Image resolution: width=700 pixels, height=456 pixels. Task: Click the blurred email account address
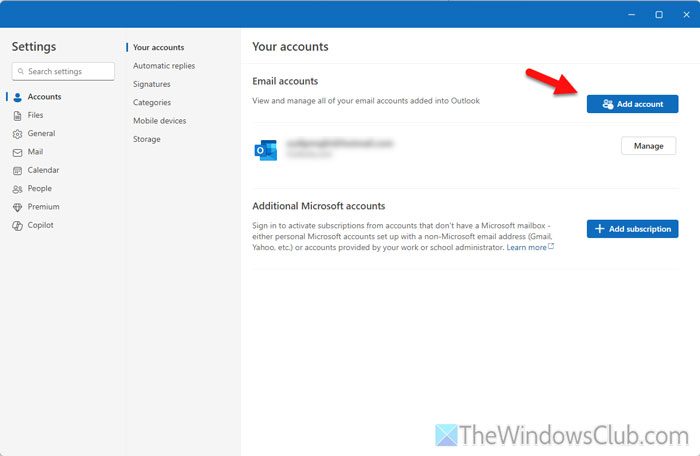click(339, 143)
